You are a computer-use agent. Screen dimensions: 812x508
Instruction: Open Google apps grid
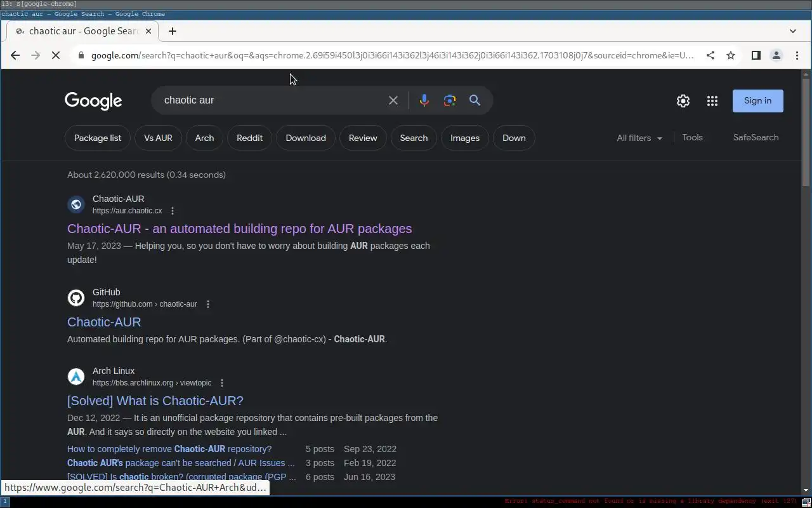click(x=712, y=101)
